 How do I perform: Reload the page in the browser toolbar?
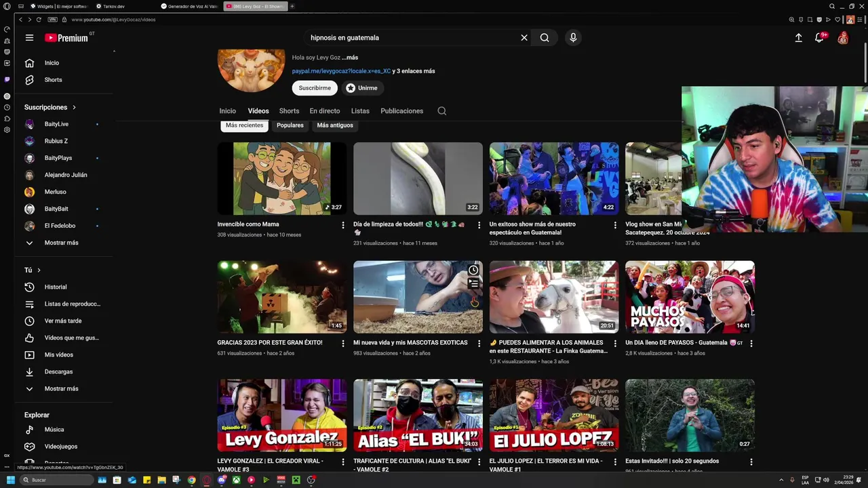(x=39, y=20)
